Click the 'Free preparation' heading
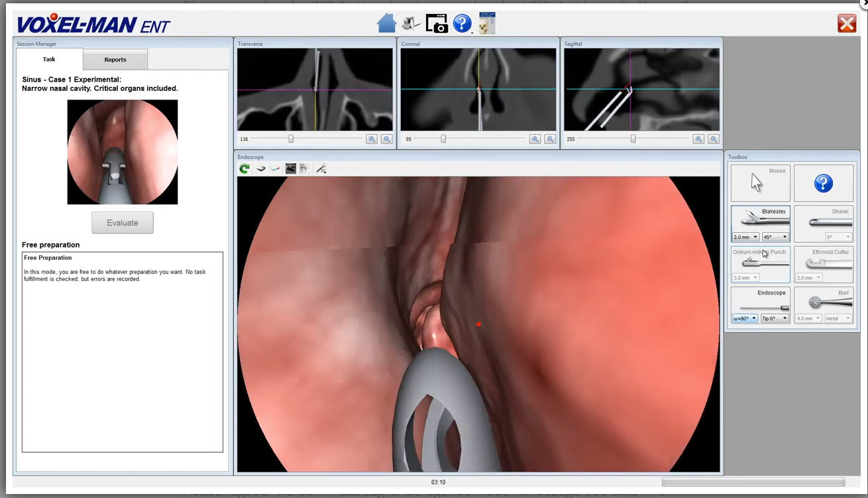The width and height of the screenshot is (868, 498). (x=50, y=245)
